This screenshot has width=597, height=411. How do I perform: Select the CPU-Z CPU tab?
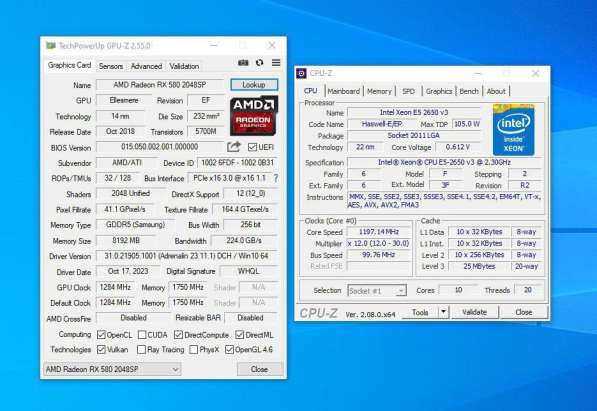pyautogui.click(x=311, y=91)
